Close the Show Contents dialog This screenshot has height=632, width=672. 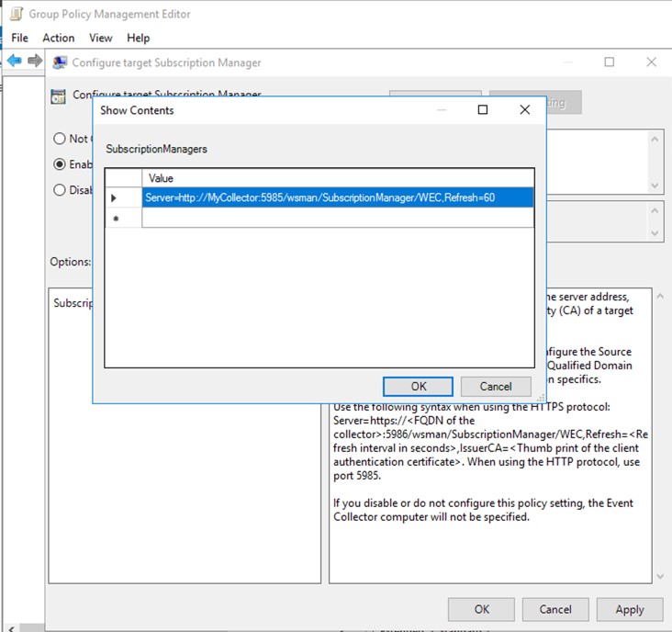tap(525, 110)
